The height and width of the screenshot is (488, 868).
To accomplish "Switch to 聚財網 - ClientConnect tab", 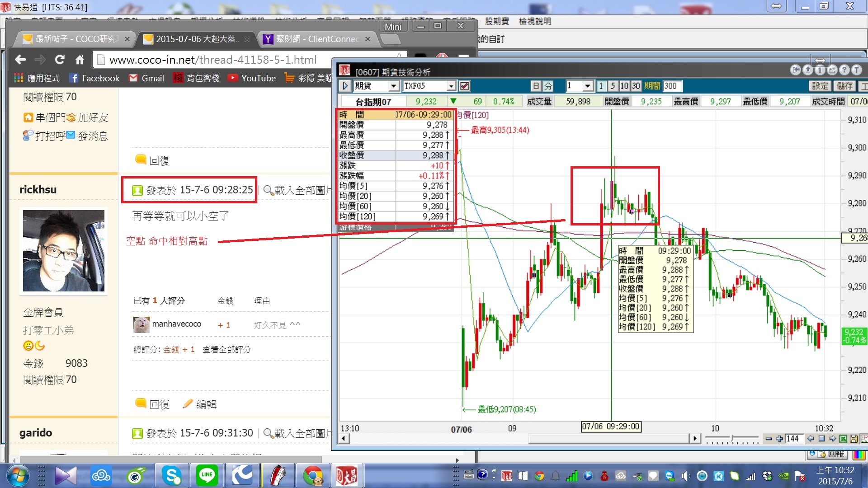I will [316, 39].
